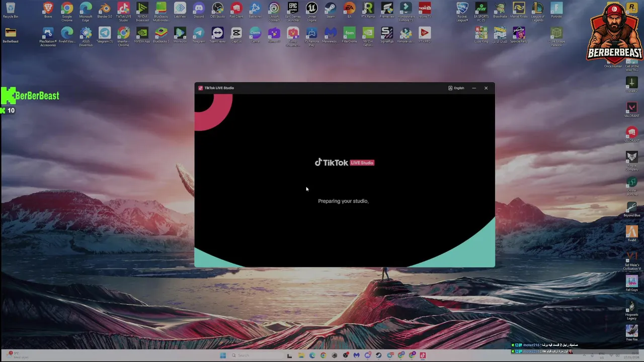Minimize the TikTok LIVE Studio window
644x362 pixels.
(474, 88)
